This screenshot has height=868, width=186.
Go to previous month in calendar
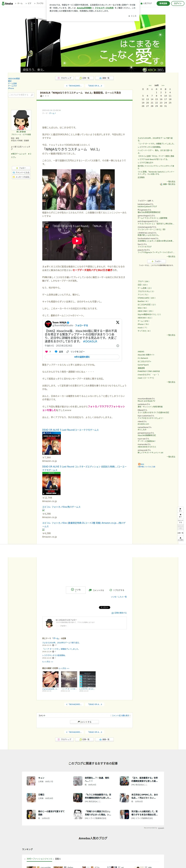point(150,86)
